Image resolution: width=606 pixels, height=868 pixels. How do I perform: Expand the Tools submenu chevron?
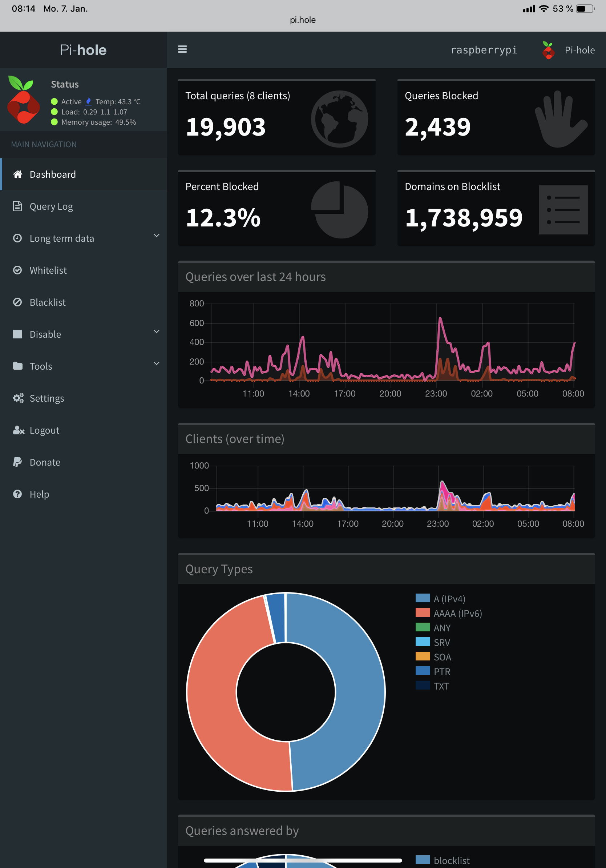tap(157, 363)
